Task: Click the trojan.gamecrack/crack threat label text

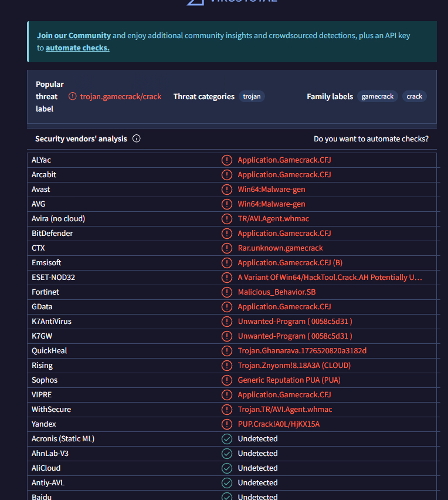Action: (x=121, y=96)
